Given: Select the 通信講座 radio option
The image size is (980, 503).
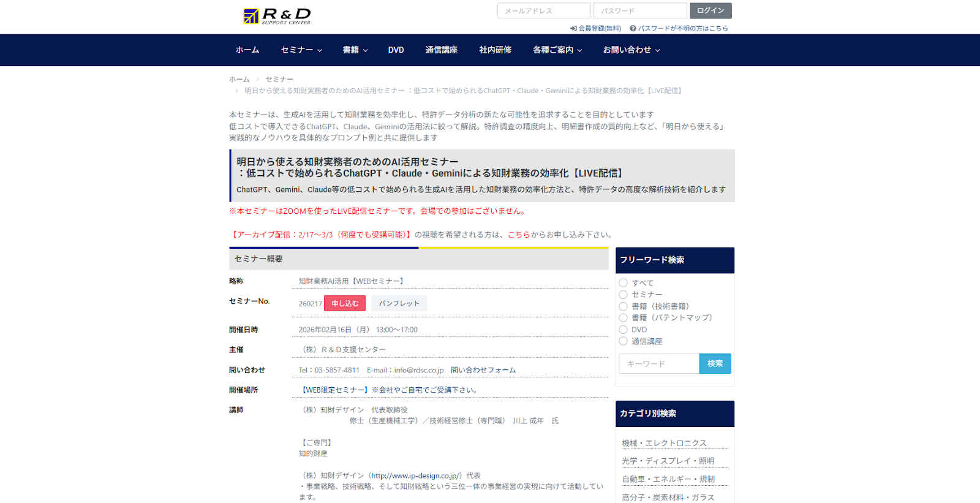Looking at the screenshot, I should coord(623,341).
